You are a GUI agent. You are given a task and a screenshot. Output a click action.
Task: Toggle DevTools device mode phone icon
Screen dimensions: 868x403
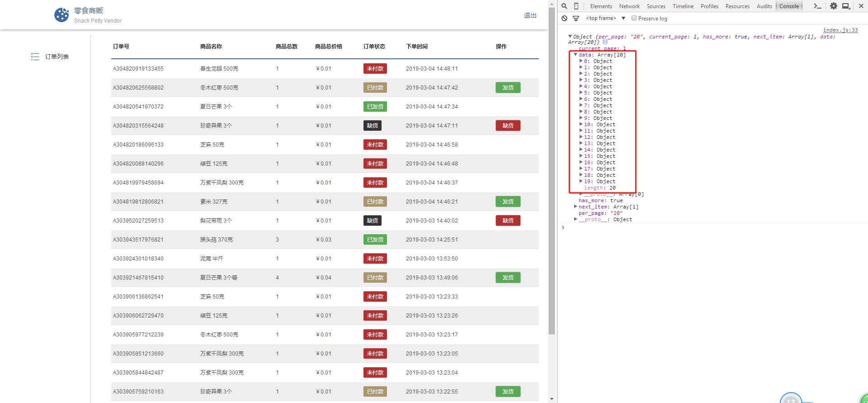576,6
